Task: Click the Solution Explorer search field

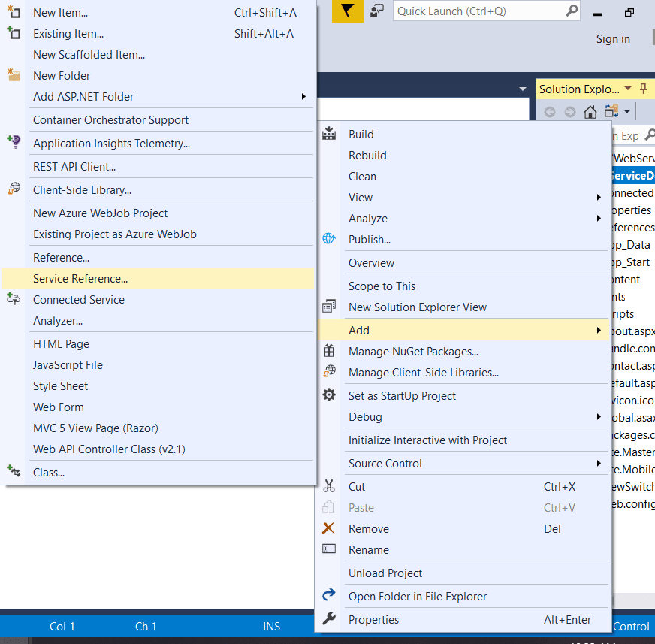Action: [634, 135]
